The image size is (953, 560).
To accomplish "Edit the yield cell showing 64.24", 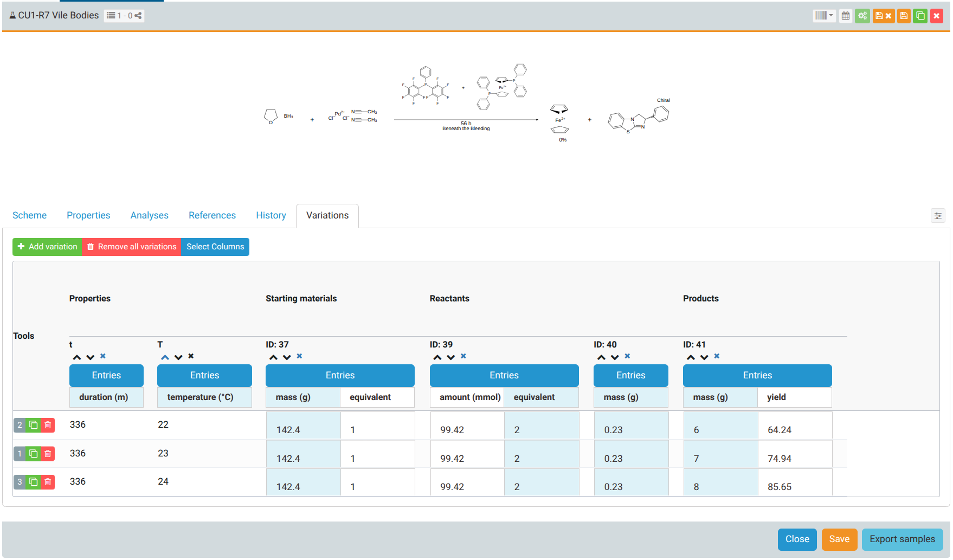I will [x=794, y=429].
